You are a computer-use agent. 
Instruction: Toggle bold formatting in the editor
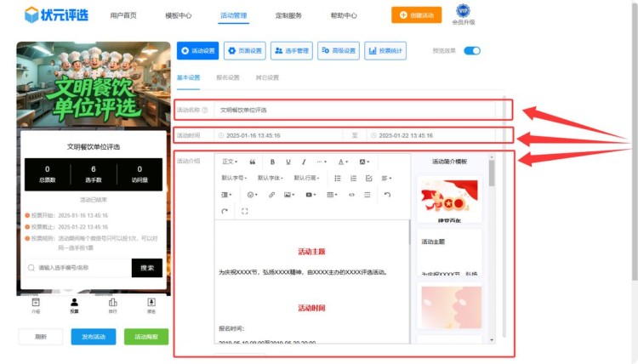(x=272, y=162)
